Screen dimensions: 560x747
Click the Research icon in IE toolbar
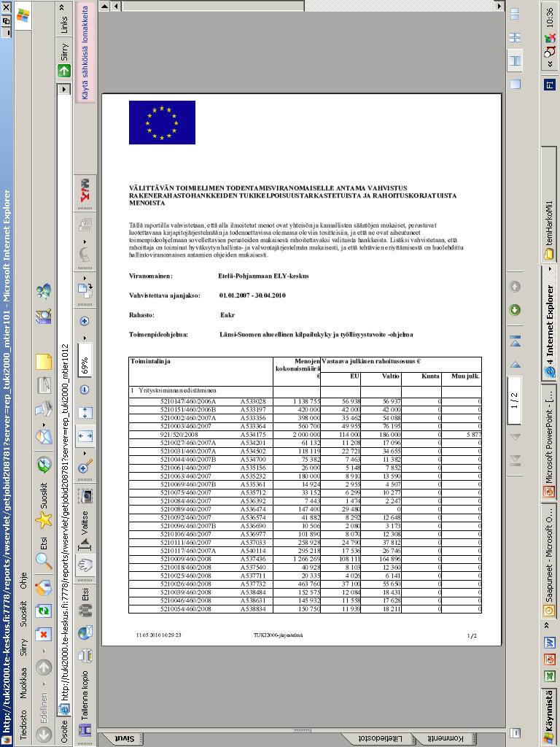[x=44, y=315]
